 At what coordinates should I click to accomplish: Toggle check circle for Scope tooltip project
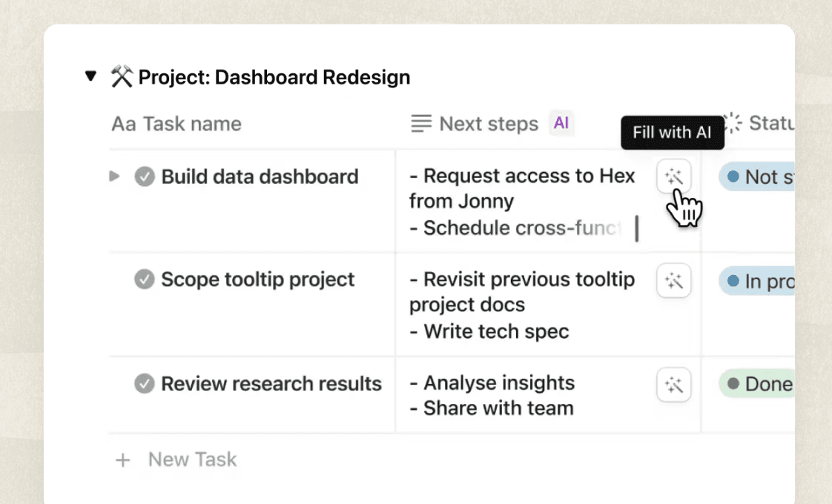(x=145, y=279)
